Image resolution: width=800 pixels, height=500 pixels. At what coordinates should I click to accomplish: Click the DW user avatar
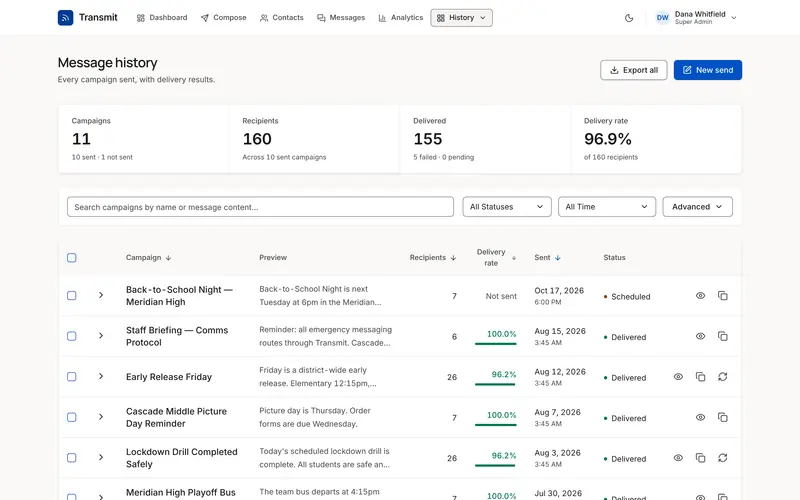(x=662, y=18)
